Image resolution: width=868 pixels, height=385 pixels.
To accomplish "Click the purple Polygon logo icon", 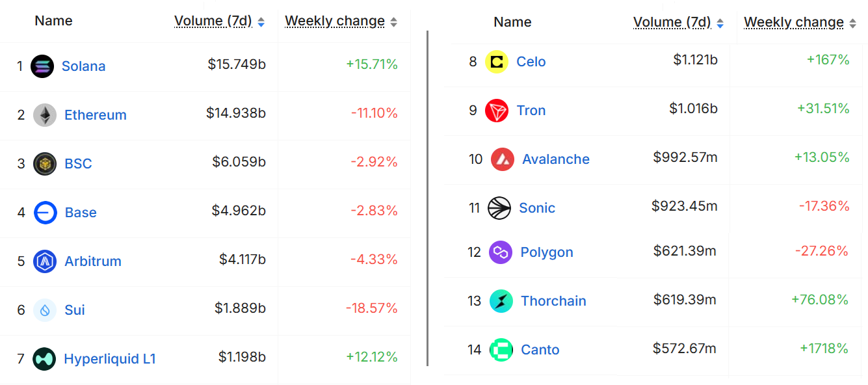I will click(x=501, y=252).
